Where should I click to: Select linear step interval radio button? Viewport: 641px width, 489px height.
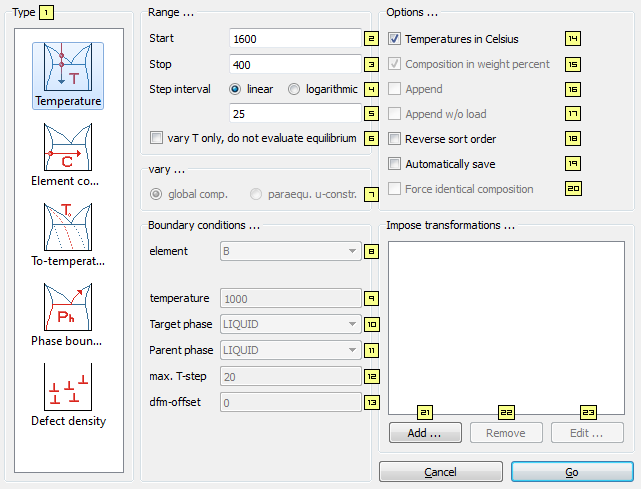(x=236, y=89)
